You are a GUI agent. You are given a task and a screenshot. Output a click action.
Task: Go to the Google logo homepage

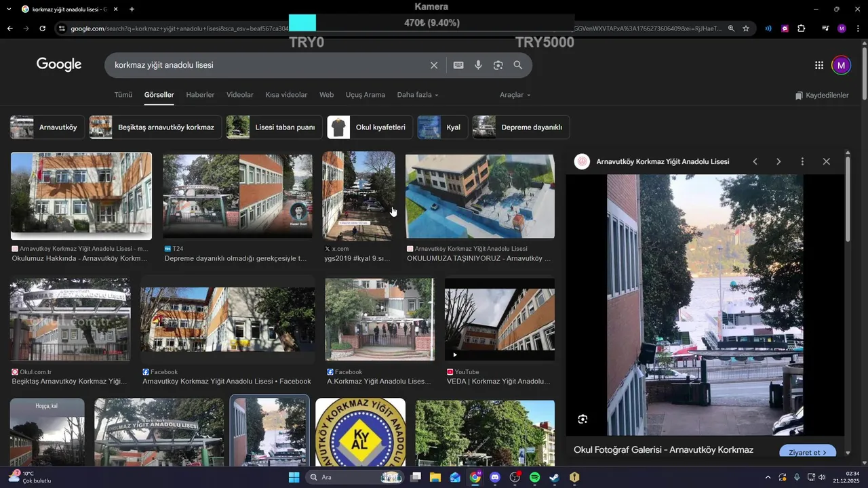click(59, 64)
